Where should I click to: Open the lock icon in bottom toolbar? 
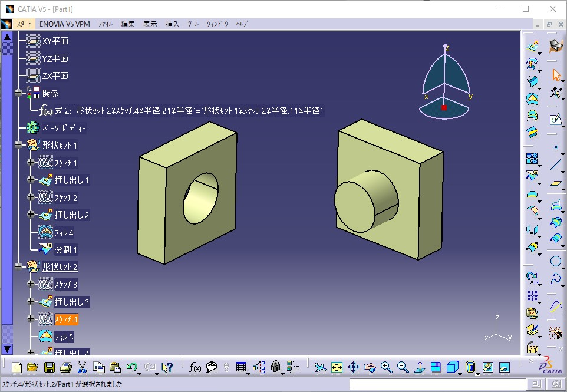point(276,367)
